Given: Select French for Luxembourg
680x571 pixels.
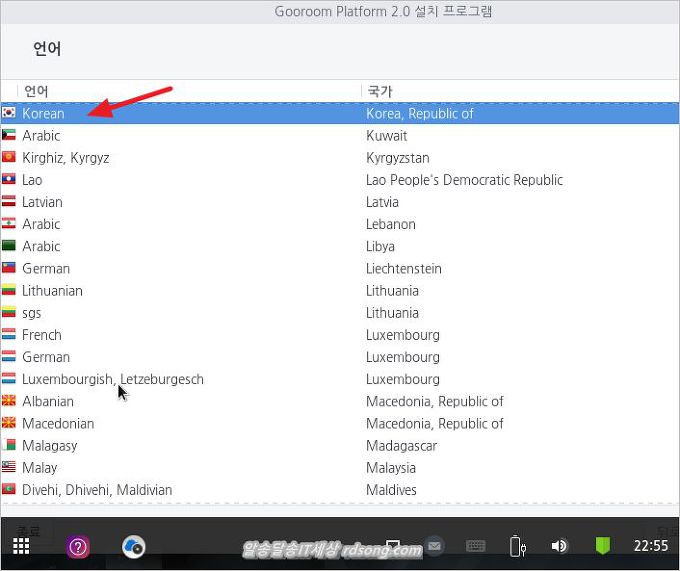Looking at the screenshot, I should pos(42,335).
